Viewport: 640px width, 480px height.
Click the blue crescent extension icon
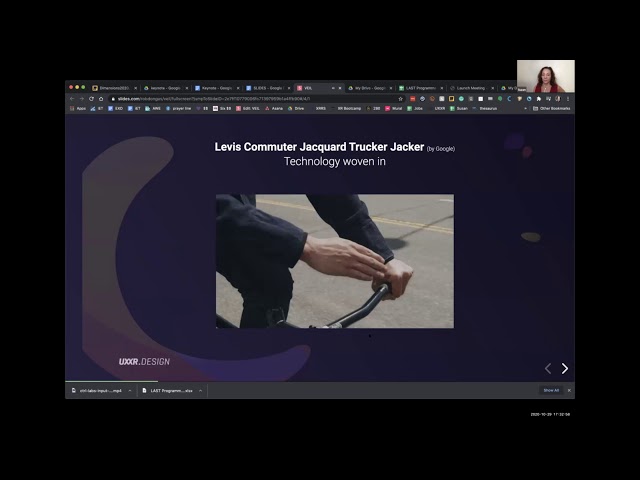click(x=509, y=99)
